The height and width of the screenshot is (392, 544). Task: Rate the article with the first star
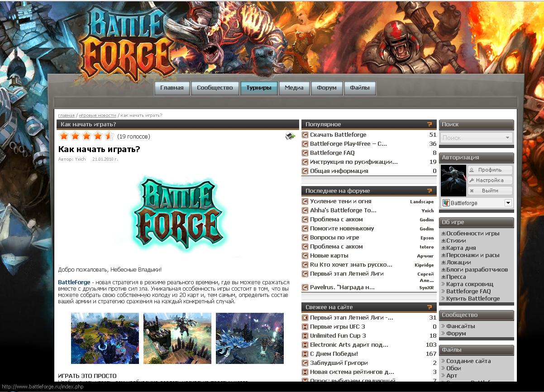pyautogui.click(x=64, y=136)
